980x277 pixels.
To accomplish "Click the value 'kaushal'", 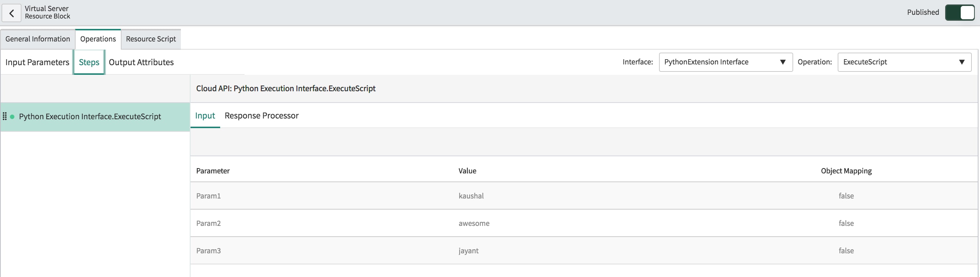I will 471,196.
